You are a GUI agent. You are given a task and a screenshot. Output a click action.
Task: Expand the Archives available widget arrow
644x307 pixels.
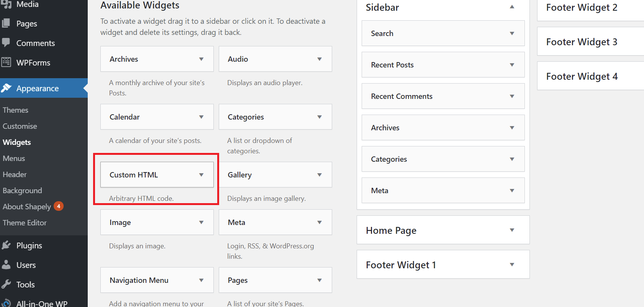[x=201, y=59]
